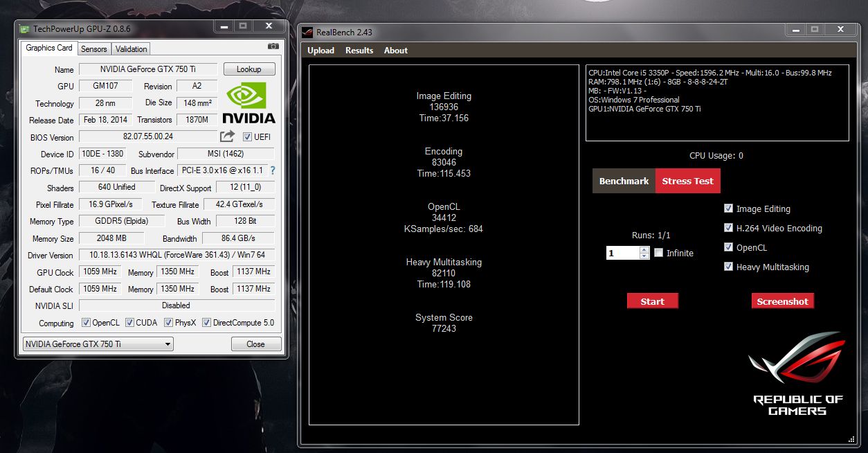Click the Heavy Multitasking score 82110

pos(444,274)
